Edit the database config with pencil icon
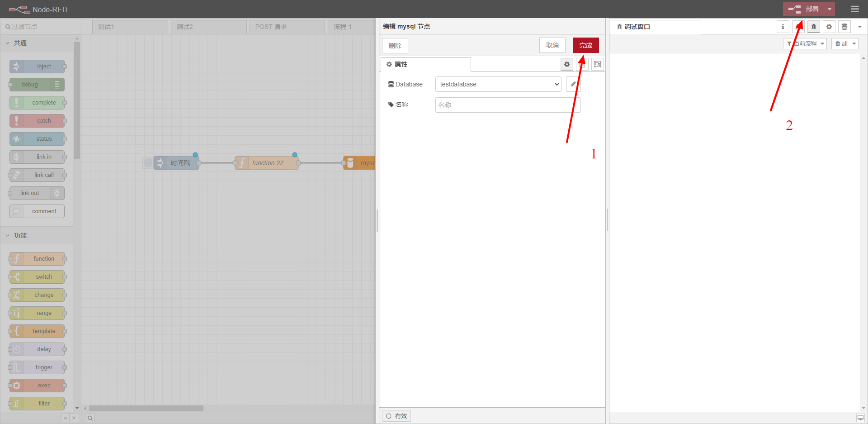The image size is (868, 424). tap(573, 84)
